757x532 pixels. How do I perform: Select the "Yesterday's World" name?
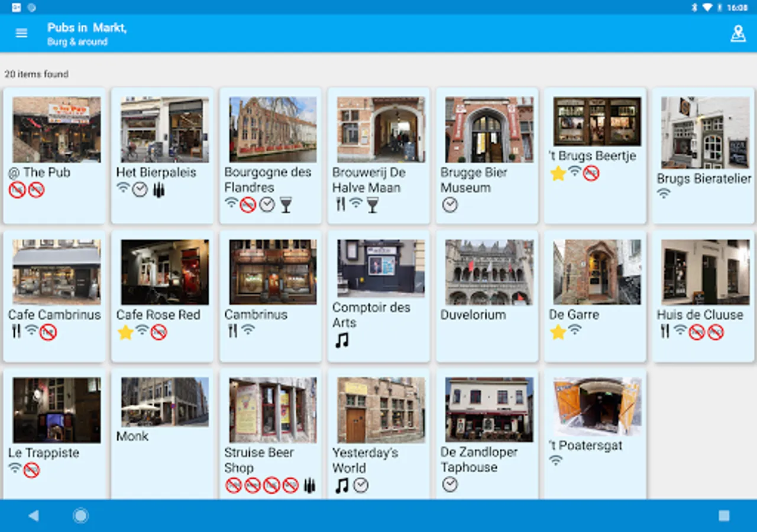click(x=365, y=460)
